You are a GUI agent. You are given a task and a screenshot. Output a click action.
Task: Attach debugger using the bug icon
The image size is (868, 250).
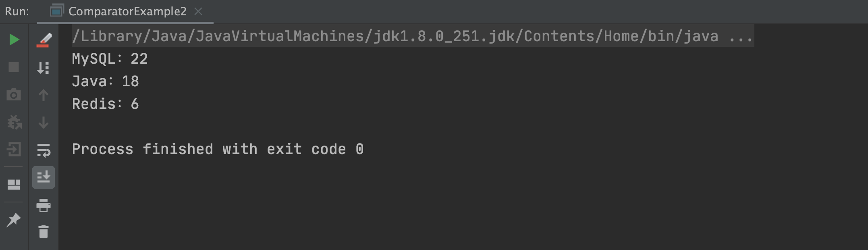point(14,122)
